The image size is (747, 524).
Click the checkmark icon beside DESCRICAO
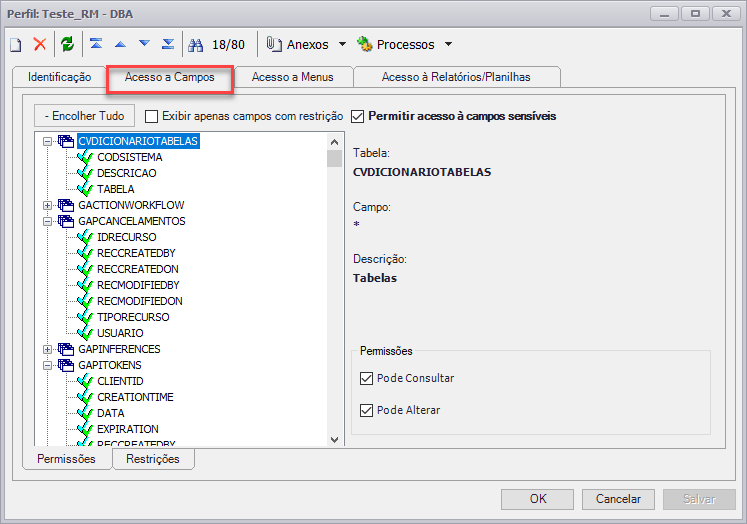click(85, 173)
